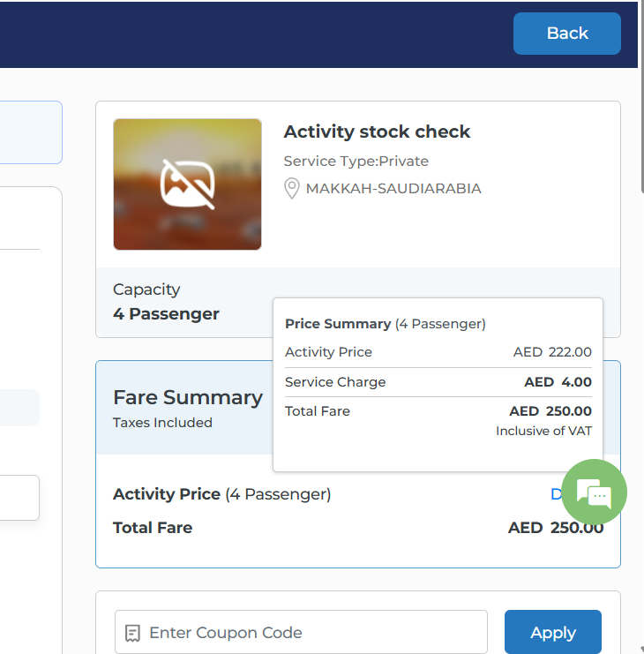
Task: Select the Activity stock check title
Action: click(x=377, y=132)
